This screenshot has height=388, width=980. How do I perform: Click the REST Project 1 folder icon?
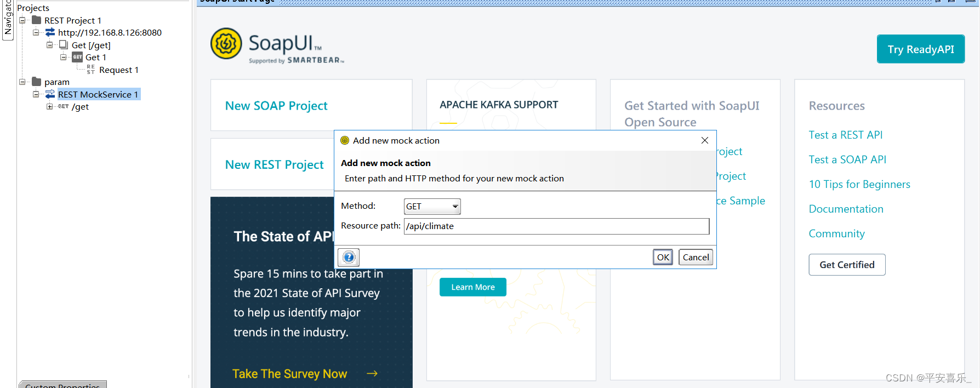[x=37, y=20]
